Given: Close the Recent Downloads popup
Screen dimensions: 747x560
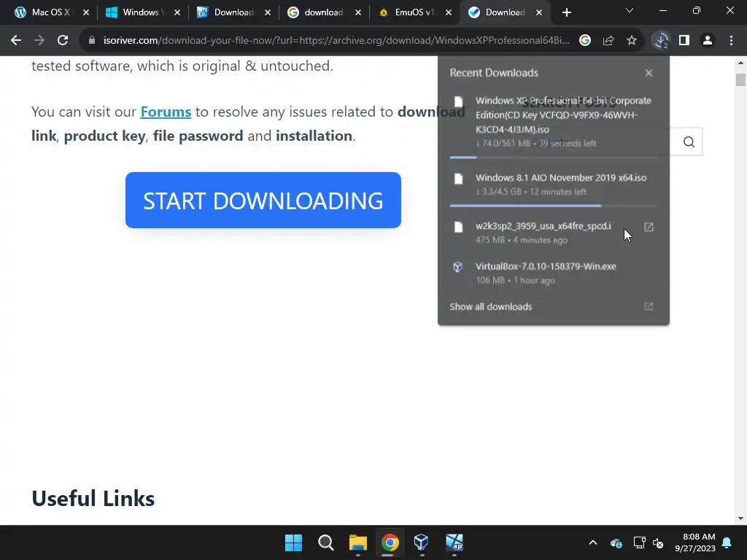Looking at the screenshot, I should tap(649, 73).
